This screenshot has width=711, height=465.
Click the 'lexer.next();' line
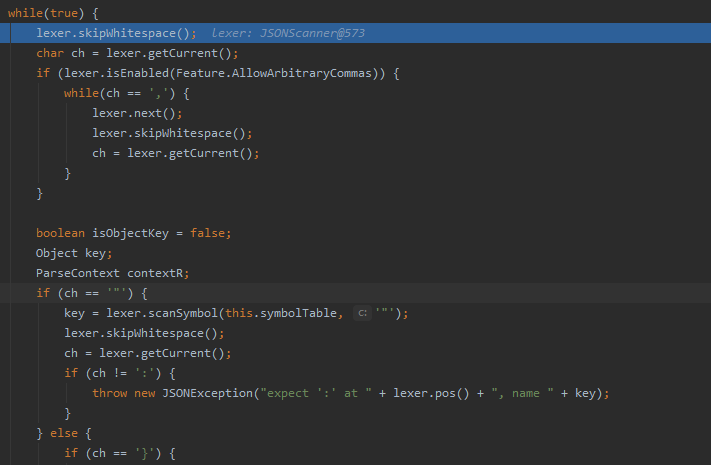pos(137,113)
